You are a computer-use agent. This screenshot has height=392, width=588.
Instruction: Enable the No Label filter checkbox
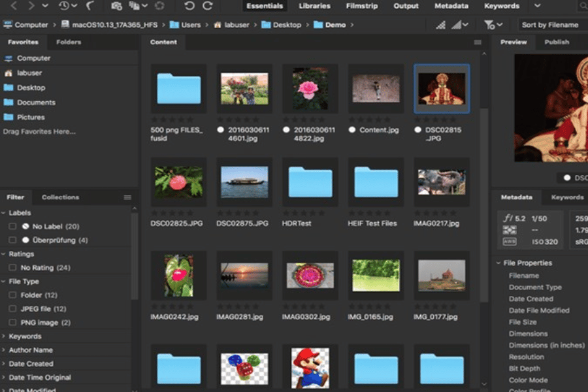(x=12, y=227)
